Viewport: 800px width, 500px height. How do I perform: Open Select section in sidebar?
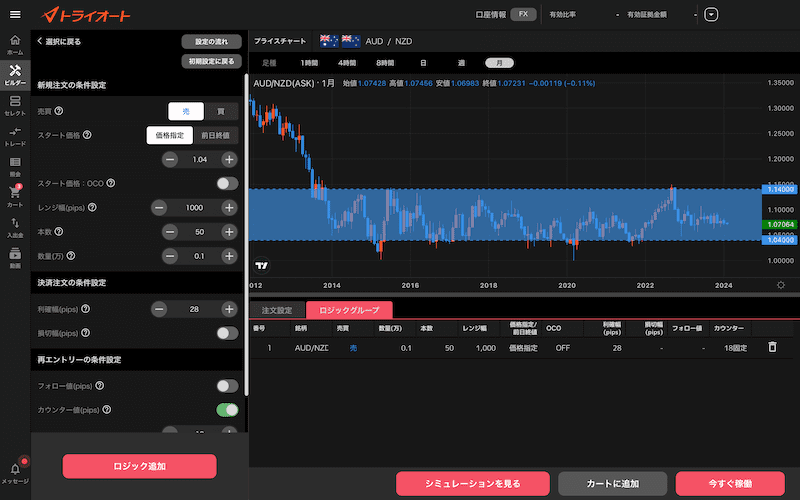point(15,106)
